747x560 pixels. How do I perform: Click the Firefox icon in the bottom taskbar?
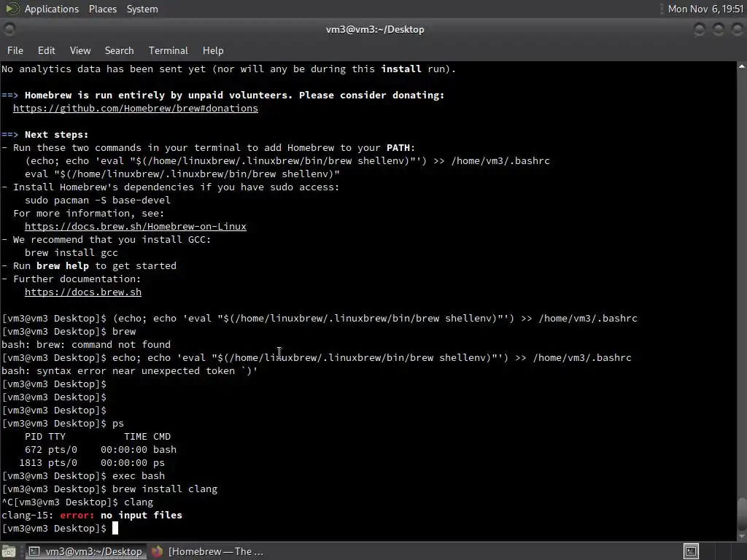click(x=157, y=551)
